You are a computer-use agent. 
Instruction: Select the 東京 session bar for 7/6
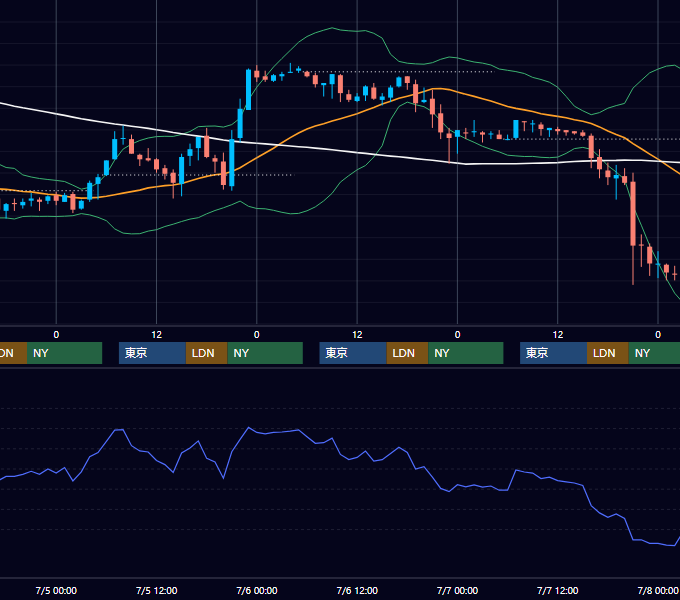point(353,353)
